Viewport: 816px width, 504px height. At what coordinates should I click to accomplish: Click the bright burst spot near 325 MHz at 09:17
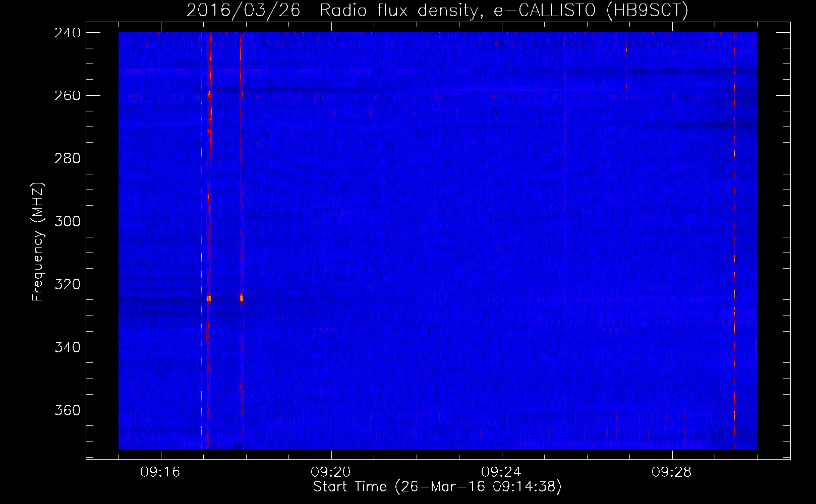[x=209, y=298]
